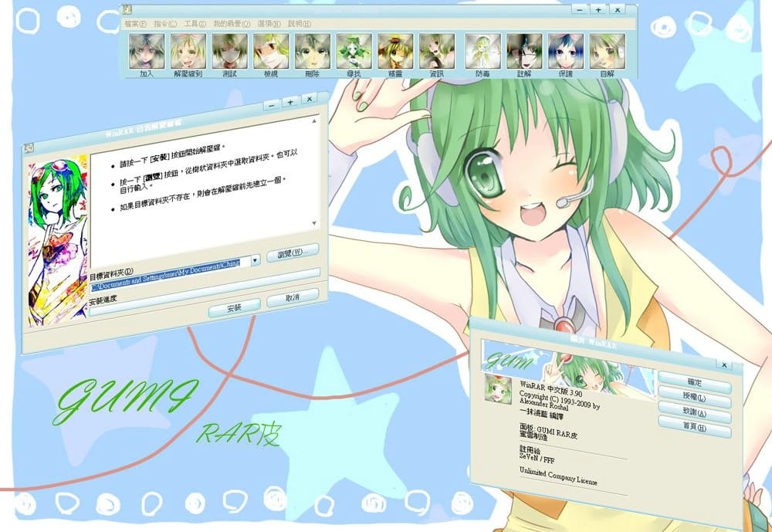Click the 尋找 (Find) toolbar icon
The width and height of the screenshot is (772, 532).
(x=354, y=51)
